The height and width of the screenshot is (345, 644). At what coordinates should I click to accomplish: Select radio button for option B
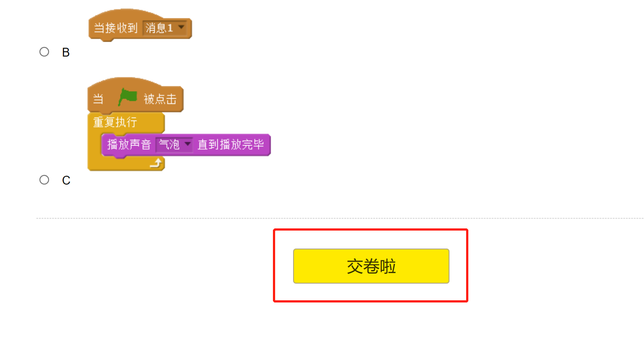[x=44, y=52]
